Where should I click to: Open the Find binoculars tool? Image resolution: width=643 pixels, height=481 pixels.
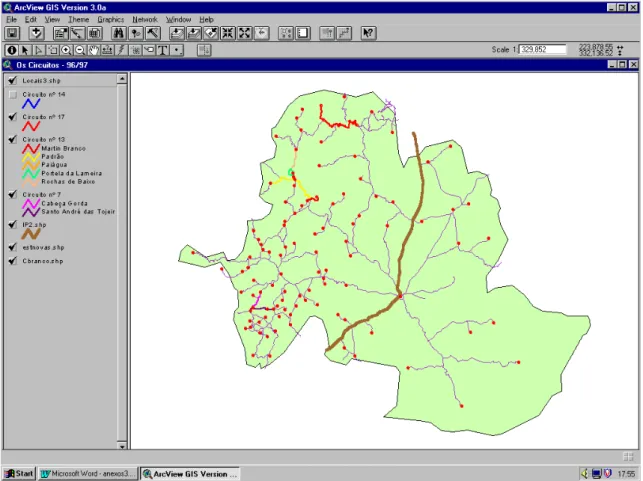click(x=119, y=33)
